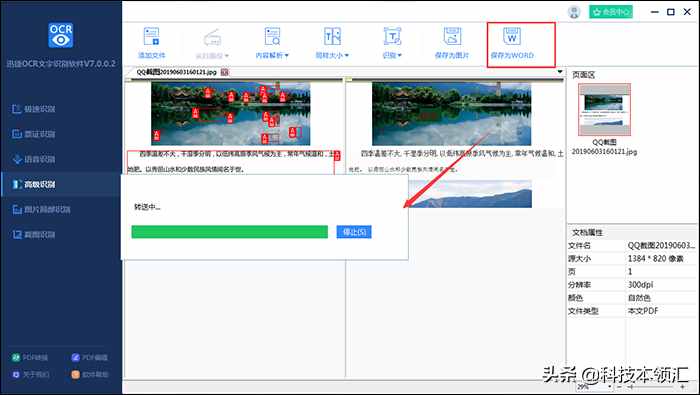
Task: Open 语音识别 in the sidebar
Action: (x=33, y=159)
